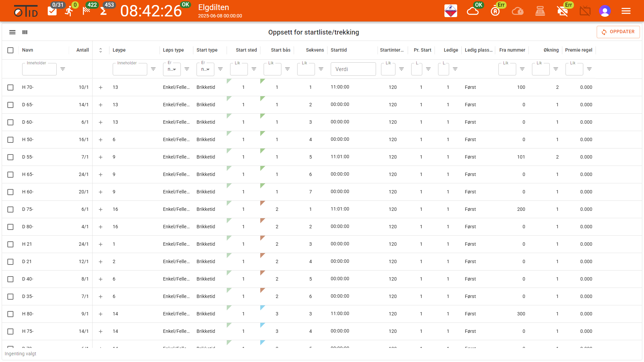
Task: Open the filter icon for the Navn column
Action: coord(63,69)
